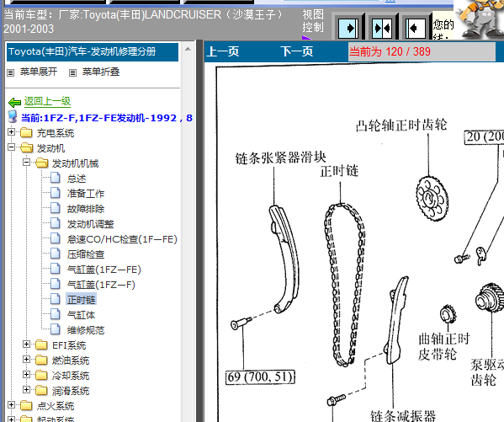Open 怠速CO/HC检查(1F—FE) item

[122, 239]
